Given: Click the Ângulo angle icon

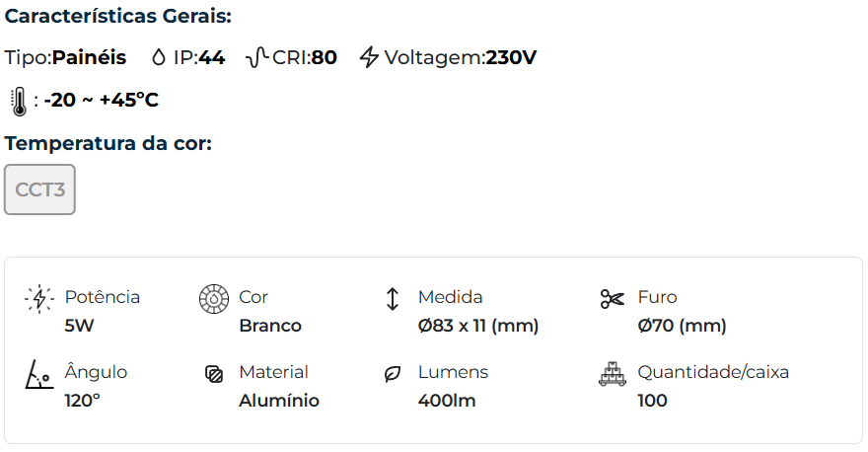Looking at the screenshot, I should (x=38, y=375).
